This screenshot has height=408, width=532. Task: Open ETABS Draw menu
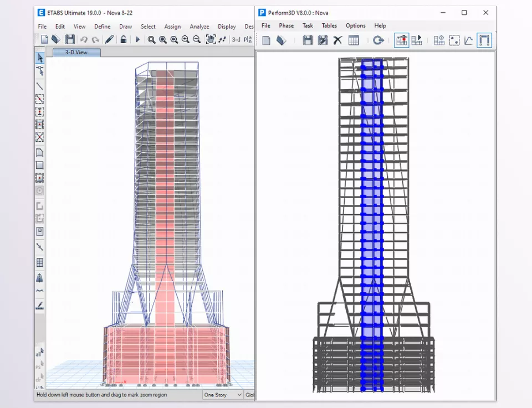pos(126,27)
